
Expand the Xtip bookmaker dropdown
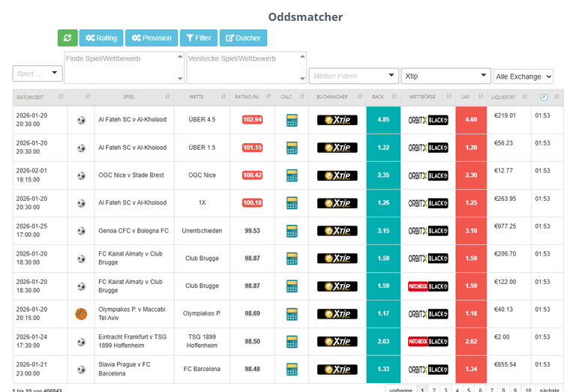[x=445, y=76]
